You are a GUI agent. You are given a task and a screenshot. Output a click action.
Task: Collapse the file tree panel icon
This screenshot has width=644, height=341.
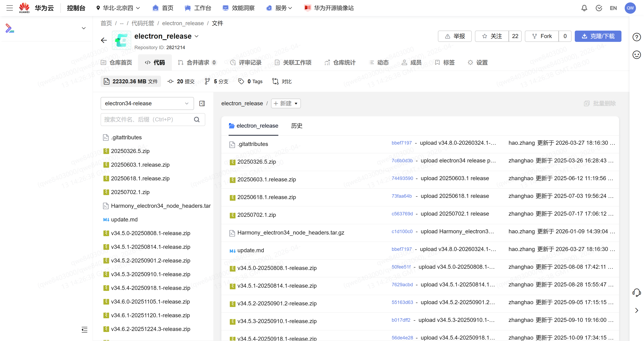[202, 103]
